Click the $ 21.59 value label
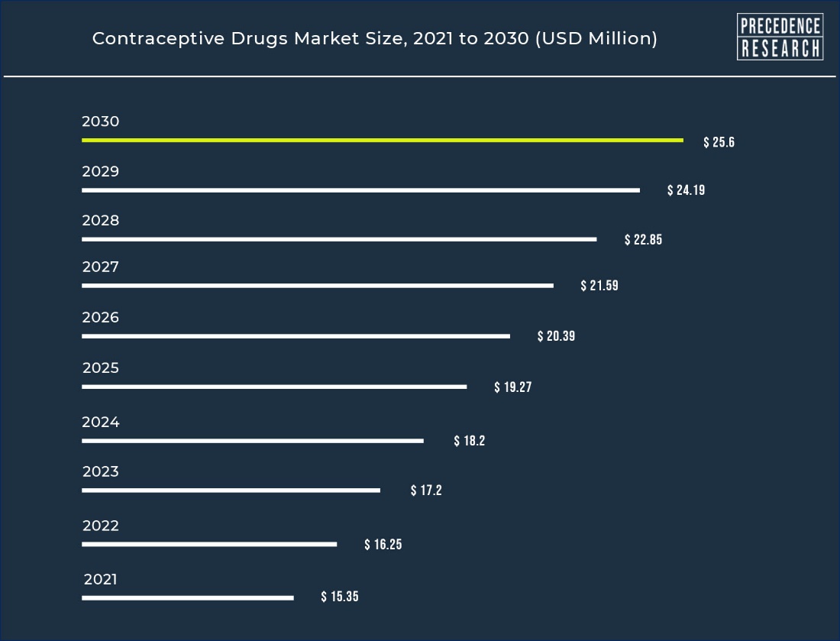Image resolution: width=840 pixels, height=641 pixels. click(x=599, y=286)
